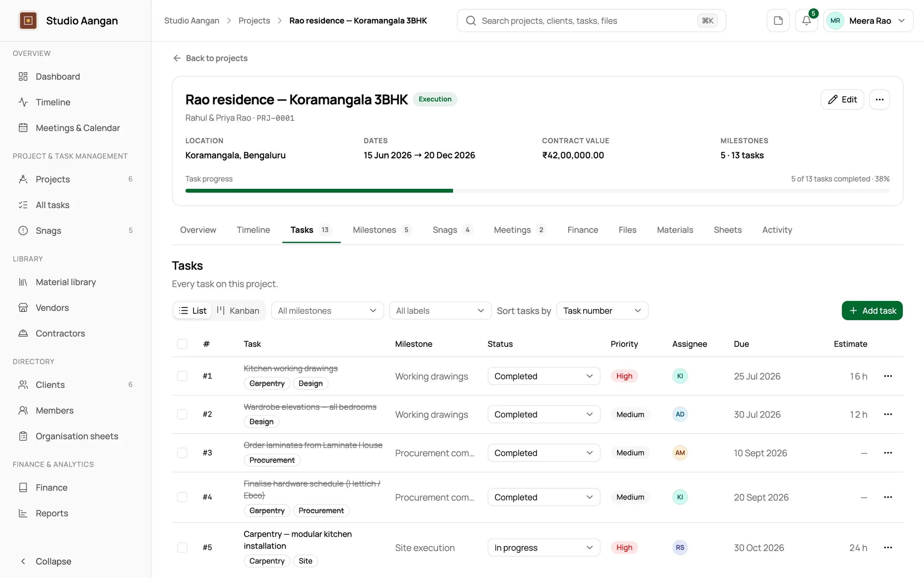Screen dimensions: 924x578
Task: Tick the select-all tasks checkbox
Action: point(182,344)
